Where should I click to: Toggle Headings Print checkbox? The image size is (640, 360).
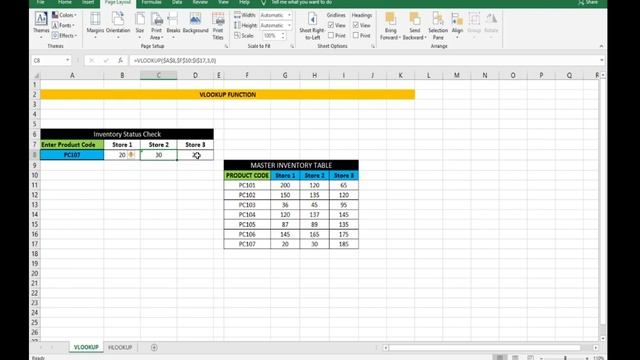click(x=356, y=36)
